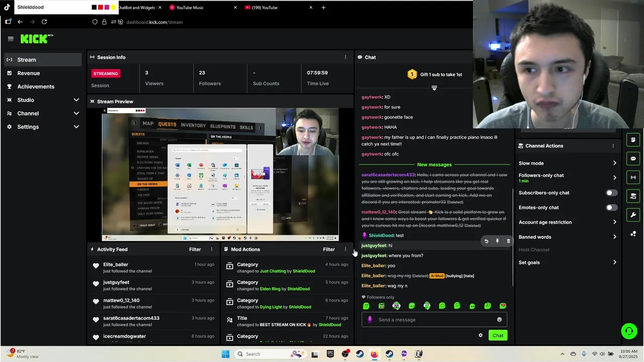
Task: Reply to the justguyfeet hi message
Action: coord(486,241)
